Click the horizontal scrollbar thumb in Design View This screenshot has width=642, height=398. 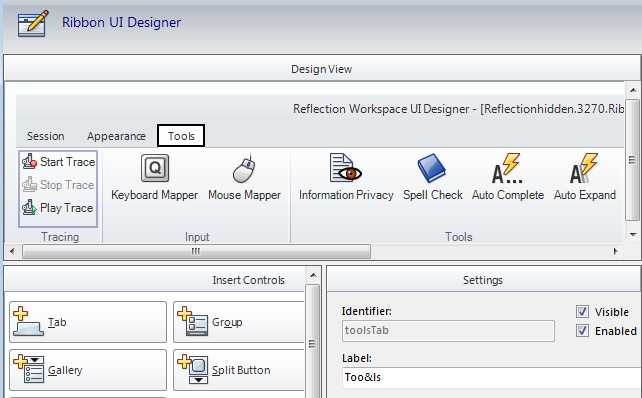click(196, 251)
